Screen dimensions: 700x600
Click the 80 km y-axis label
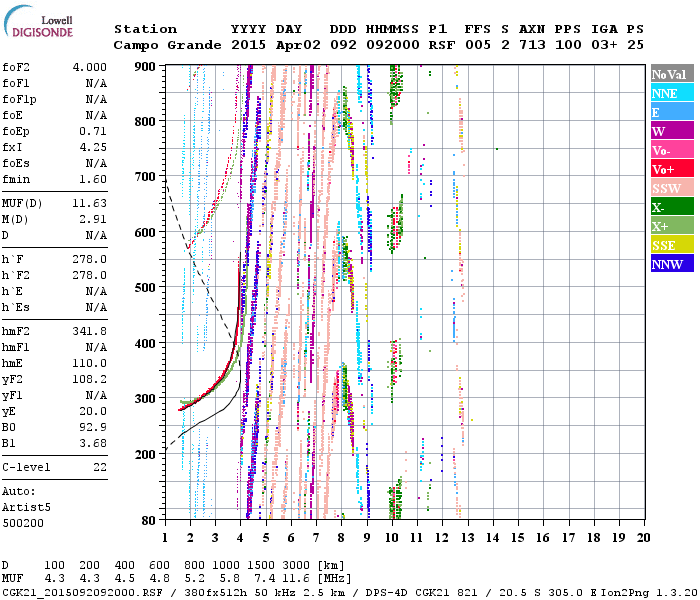(149, 520)
